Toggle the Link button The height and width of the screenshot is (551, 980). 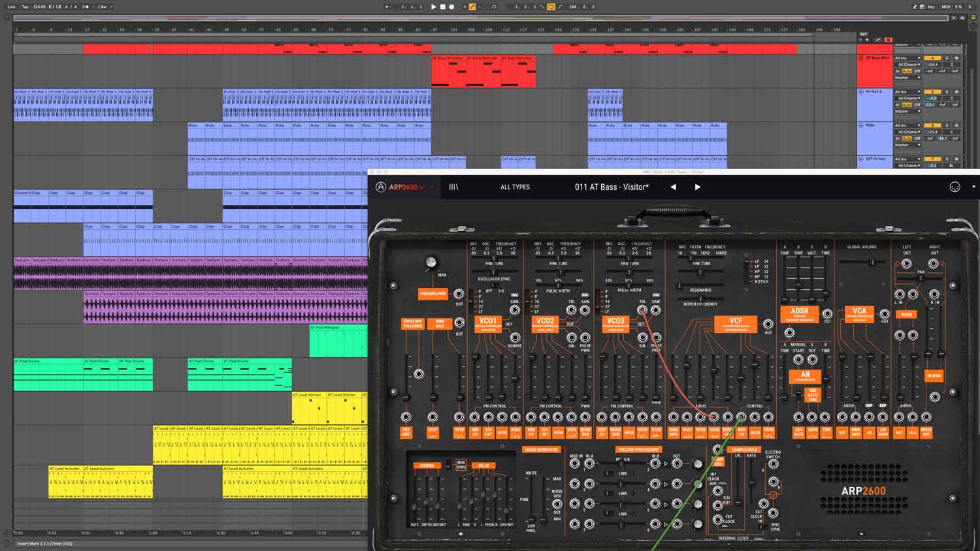(11, 7)
